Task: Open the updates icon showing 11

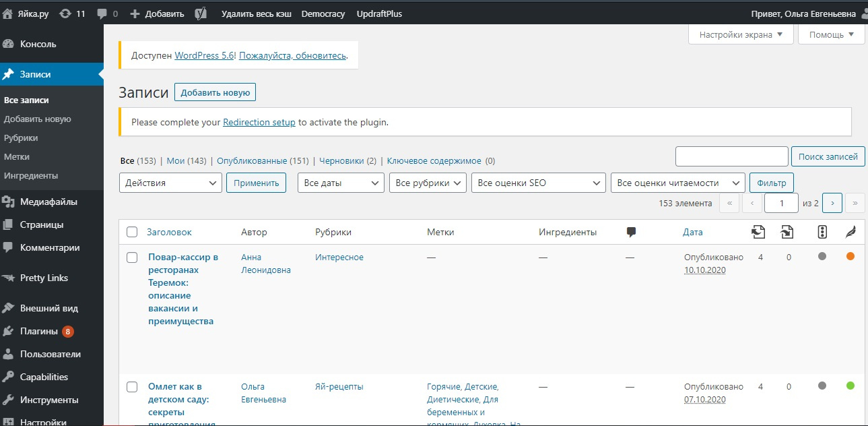Action: point(65,13)
